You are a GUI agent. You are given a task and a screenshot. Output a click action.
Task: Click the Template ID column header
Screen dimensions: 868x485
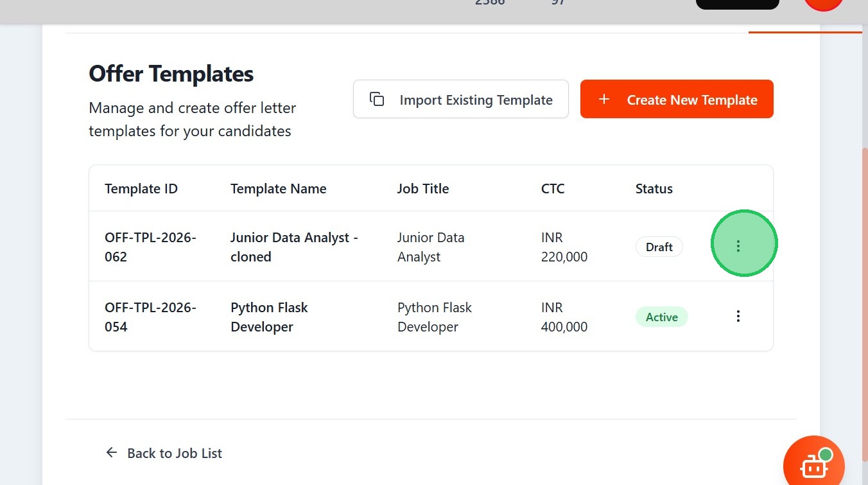click(x=141, y=189)
